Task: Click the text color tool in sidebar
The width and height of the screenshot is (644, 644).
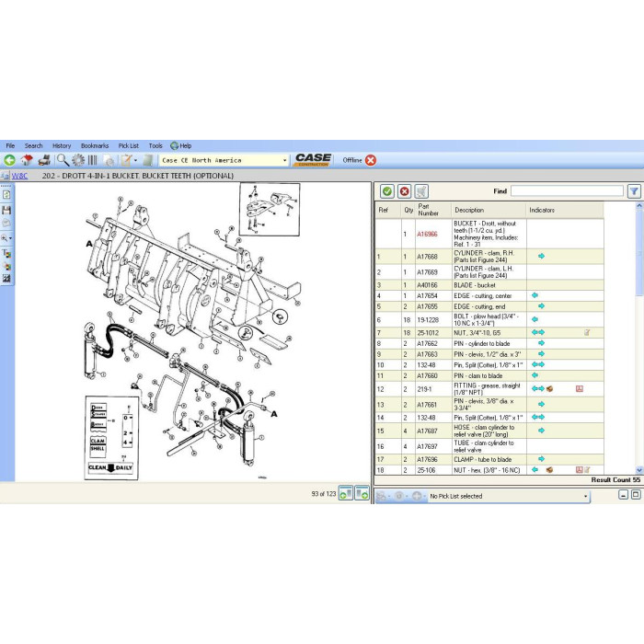Action: (x=6, y=253)
